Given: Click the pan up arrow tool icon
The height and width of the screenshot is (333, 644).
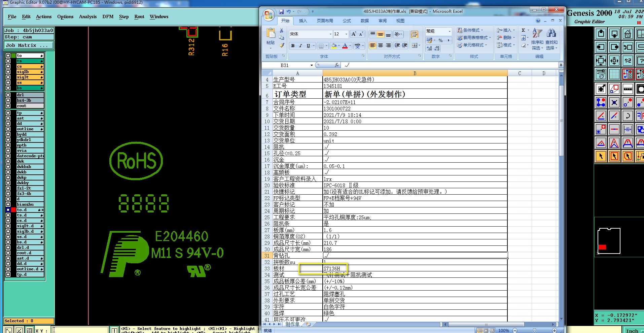Looking at the screenshot, I should (601, 34).
